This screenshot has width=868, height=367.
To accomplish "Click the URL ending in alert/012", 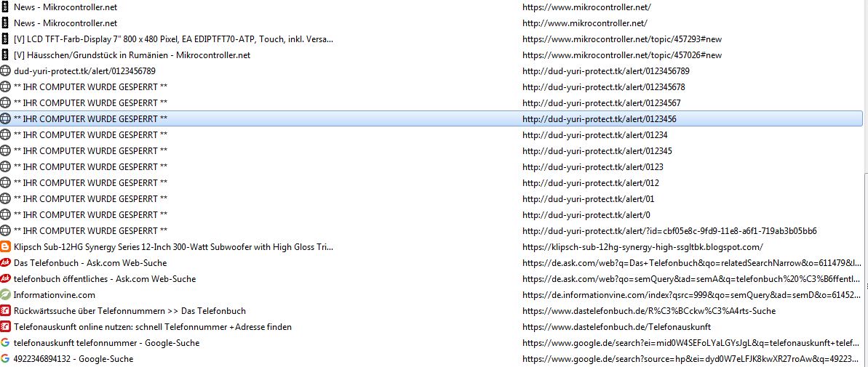I will click(x=591, y=183).
